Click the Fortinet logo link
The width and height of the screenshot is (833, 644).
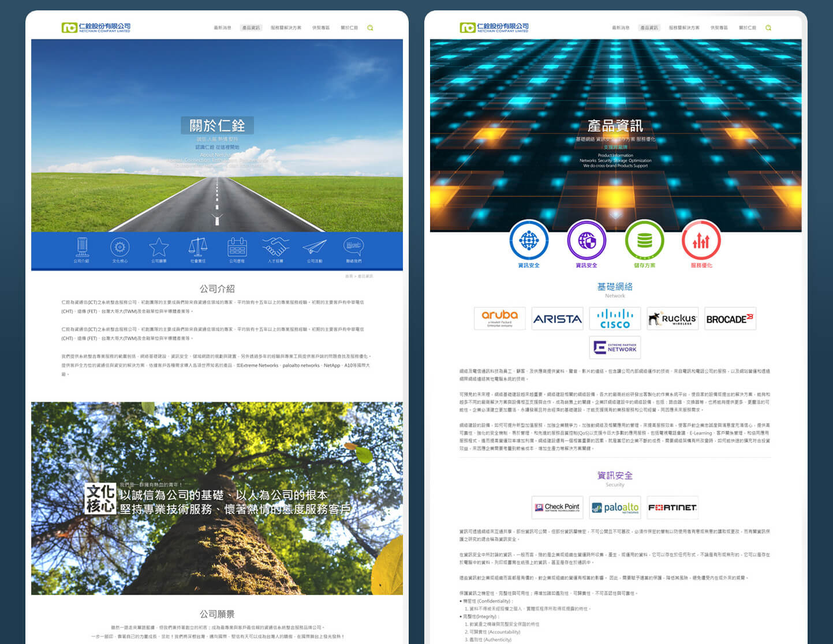click(673, 507)
